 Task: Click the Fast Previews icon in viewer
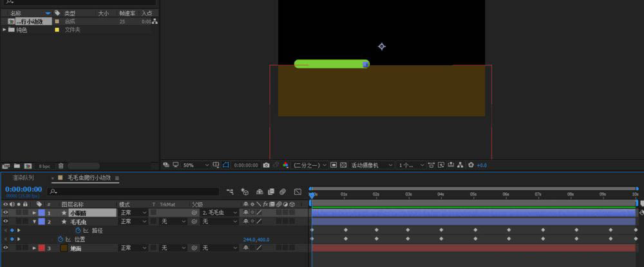441,165
